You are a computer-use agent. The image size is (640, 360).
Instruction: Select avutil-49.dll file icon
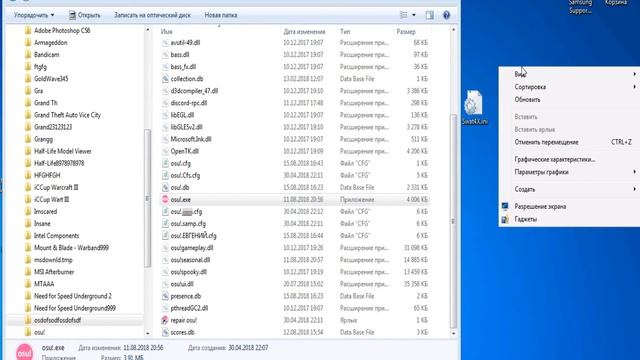coord(165,42)
